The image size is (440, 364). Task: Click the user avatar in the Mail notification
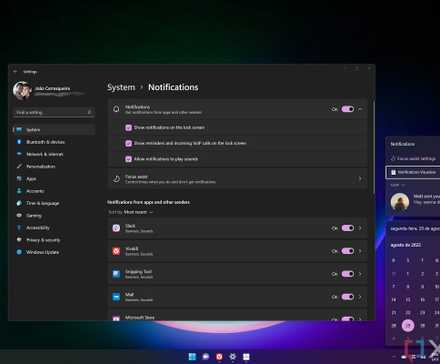pos(400,202)
